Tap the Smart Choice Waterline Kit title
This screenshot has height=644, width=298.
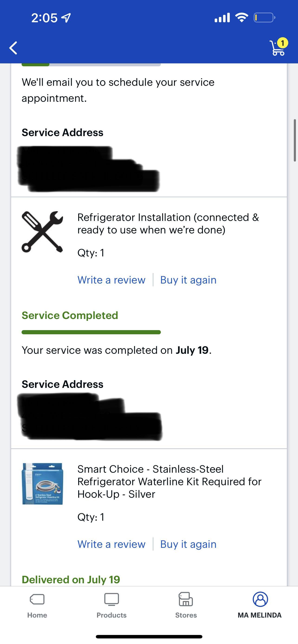point(169,481)
